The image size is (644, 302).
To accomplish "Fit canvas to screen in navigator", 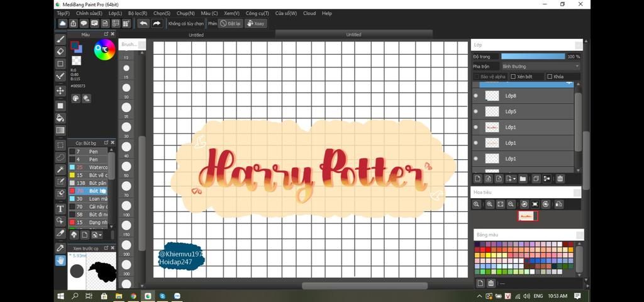I will tap(500, 204).
